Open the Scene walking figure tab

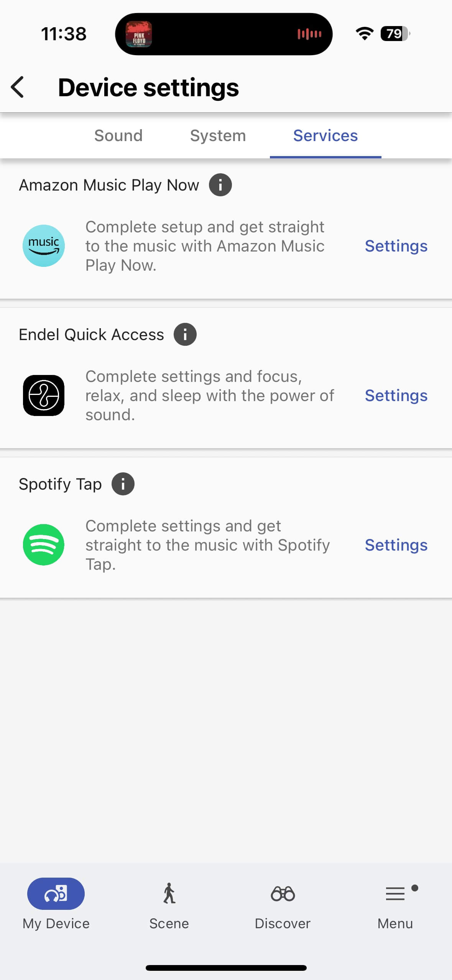click(x=169, y=894)
